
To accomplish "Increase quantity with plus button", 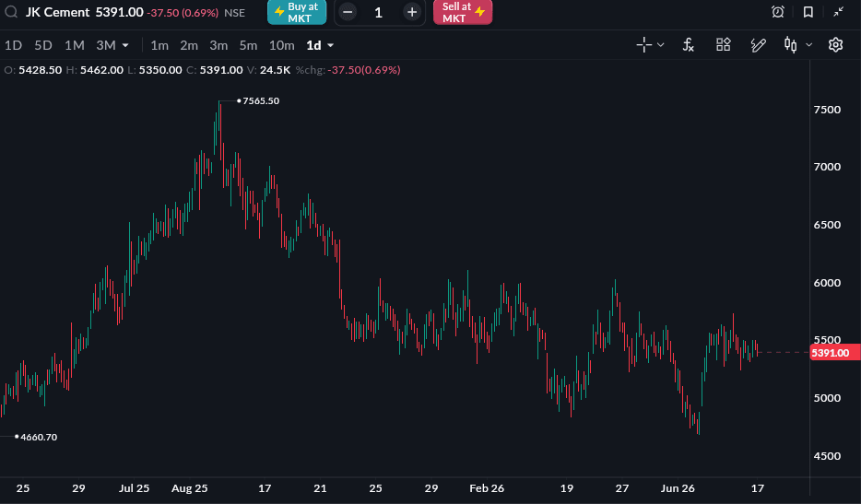I will (x=412, y=12).
